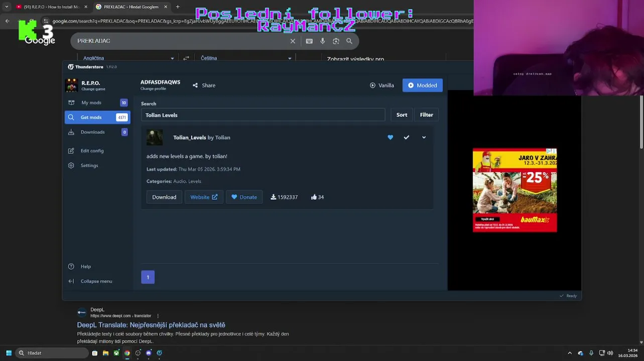Viewport: 644px width, 361px height.
Task: Click the Tolian_Levels mod thumbnail
Action: 155,137
